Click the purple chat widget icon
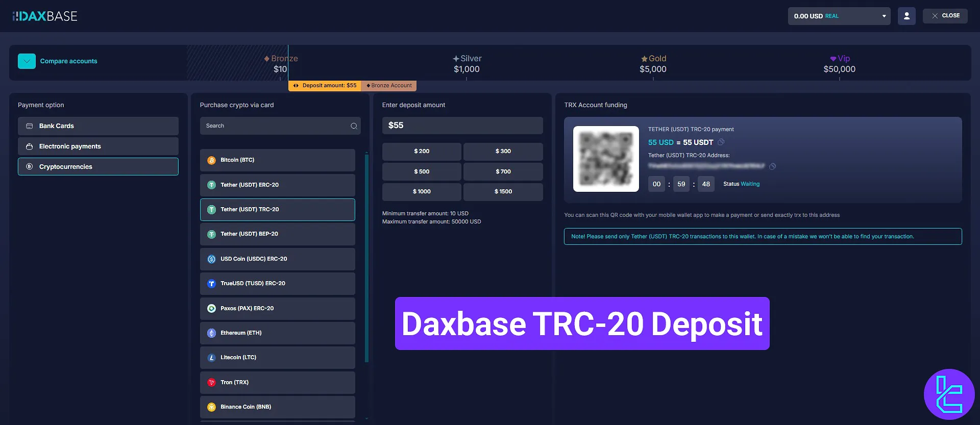 pyautogui.click(x=949, y=394)
